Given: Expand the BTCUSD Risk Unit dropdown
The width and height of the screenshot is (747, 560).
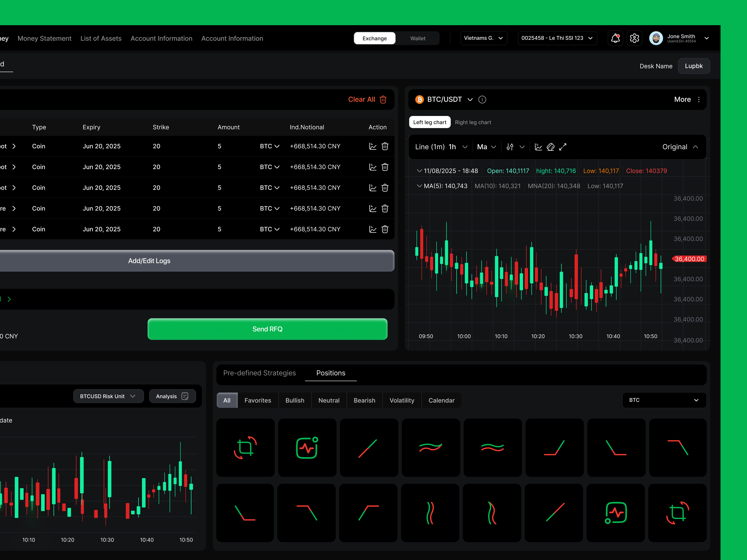Looking at the screenshot, I should tap(108, 396).
